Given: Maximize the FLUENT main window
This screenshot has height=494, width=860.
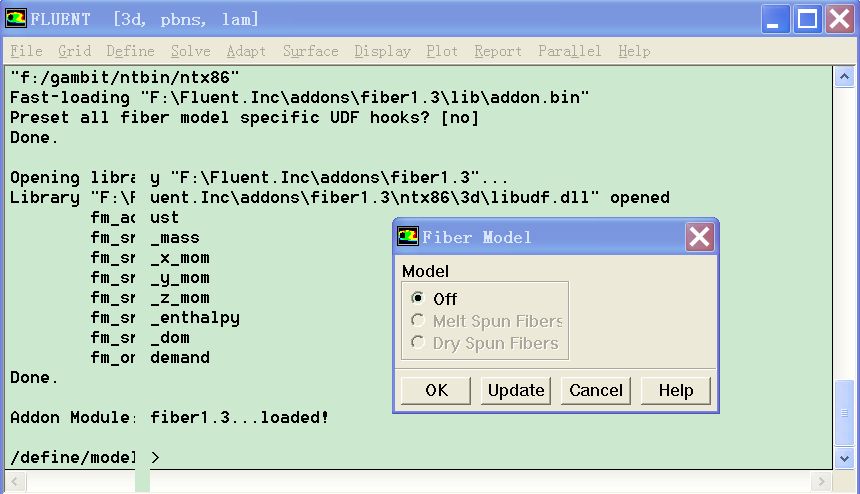Looking at the screenshot, I should [808, 18].
